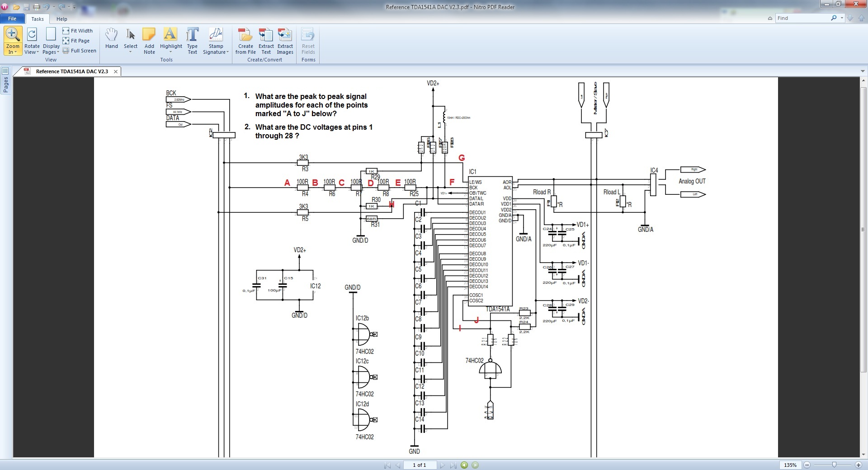Click the zoom in plus button
868x470 pixels.
[x=859, y=465]
